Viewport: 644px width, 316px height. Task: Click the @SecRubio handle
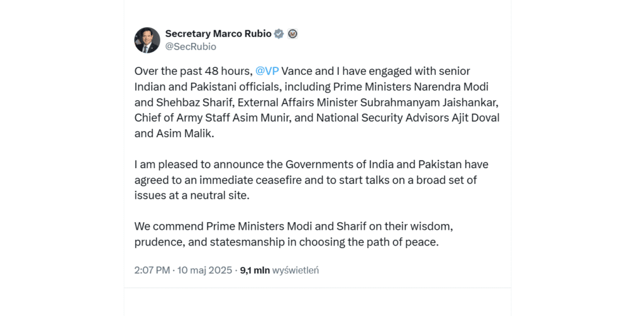coord(191,46)
